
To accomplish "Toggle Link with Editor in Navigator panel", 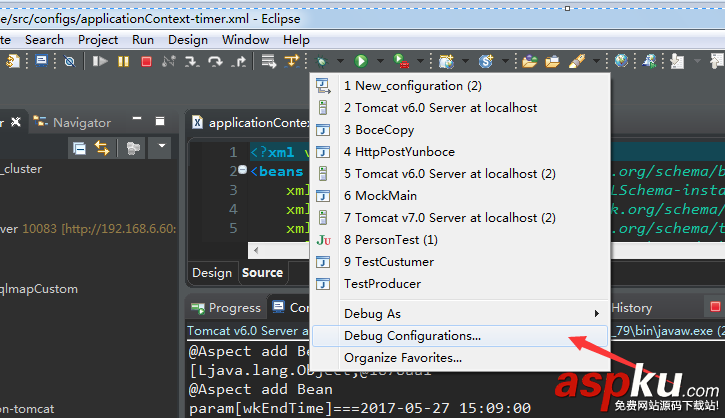I will coord(102,148).
